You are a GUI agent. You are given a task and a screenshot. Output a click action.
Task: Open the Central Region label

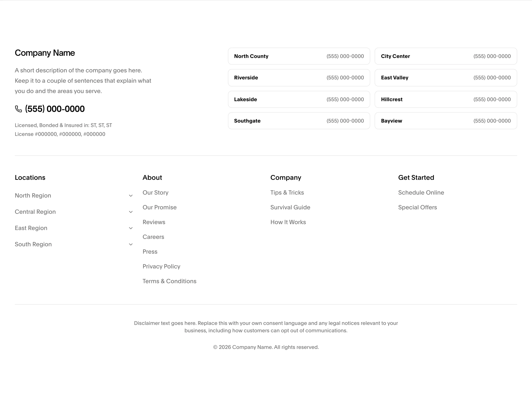(35, 212)
